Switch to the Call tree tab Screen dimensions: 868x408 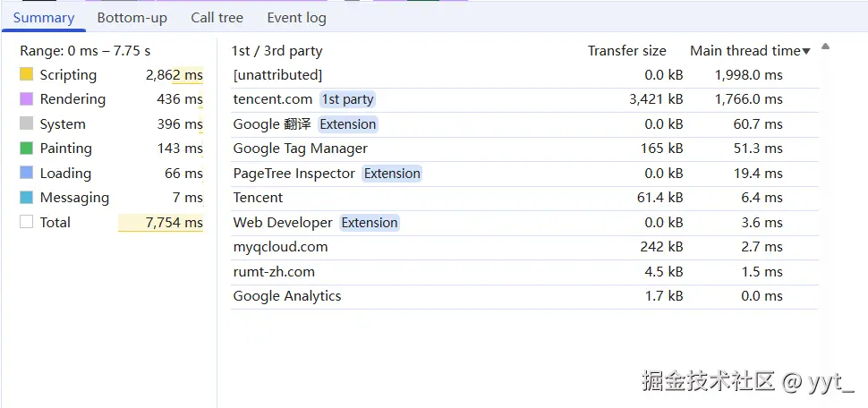coord(217,18)
